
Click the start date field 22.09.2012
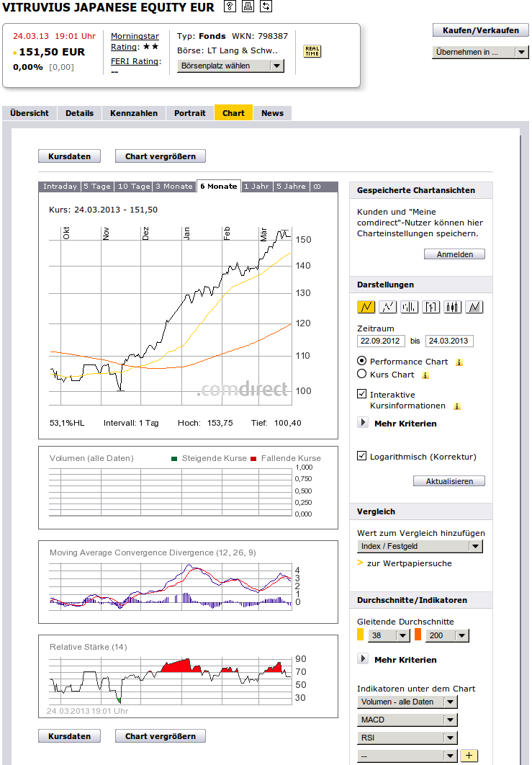[x=381, y=341]
